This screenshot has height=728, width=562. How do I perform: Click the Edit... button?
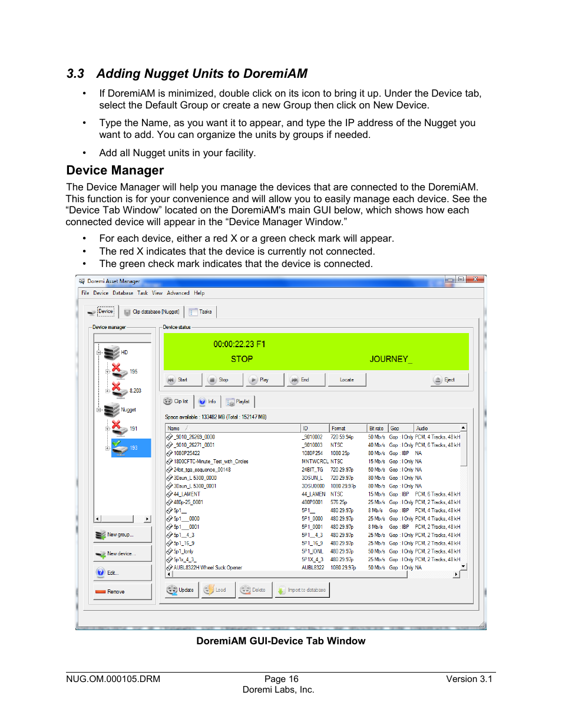point(123,572)
